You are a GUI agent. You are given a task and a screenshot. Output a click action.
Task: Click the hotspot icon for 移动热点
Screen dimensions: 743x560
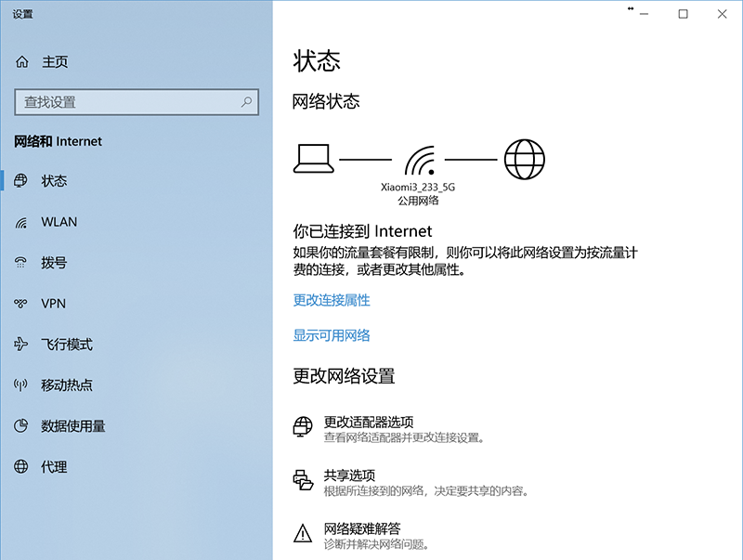(20, 384)
